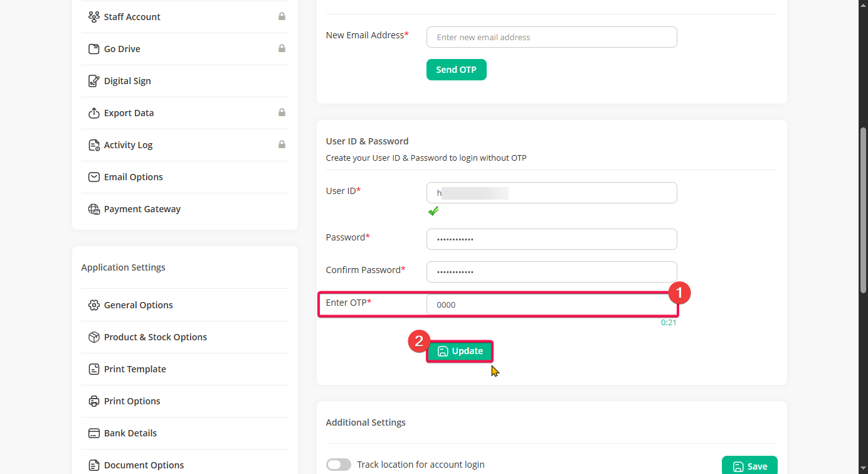Click the Confirm Password input field
This screenshot has width=868, height=474.
(x=551, y=272)
